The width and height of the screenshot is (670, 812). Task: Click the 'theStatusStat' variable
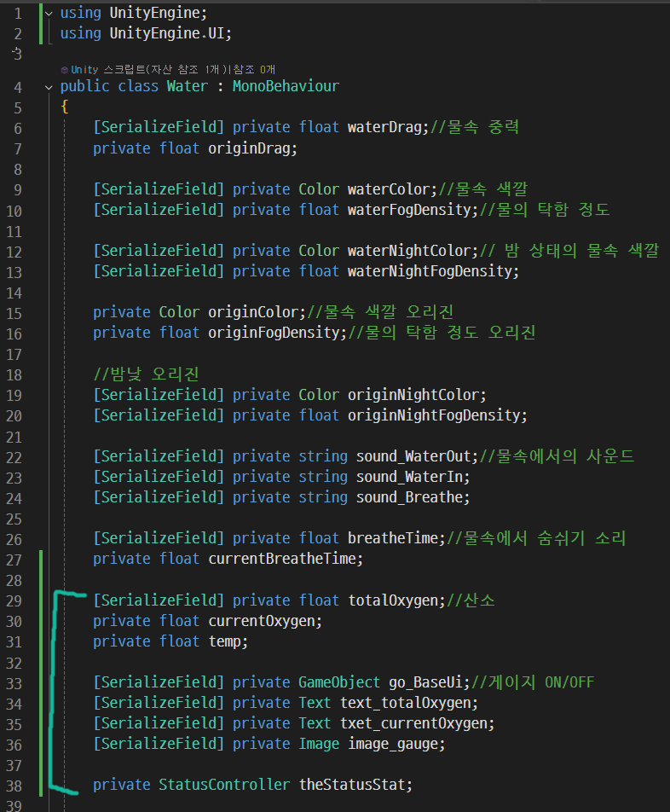coord(352,785)
